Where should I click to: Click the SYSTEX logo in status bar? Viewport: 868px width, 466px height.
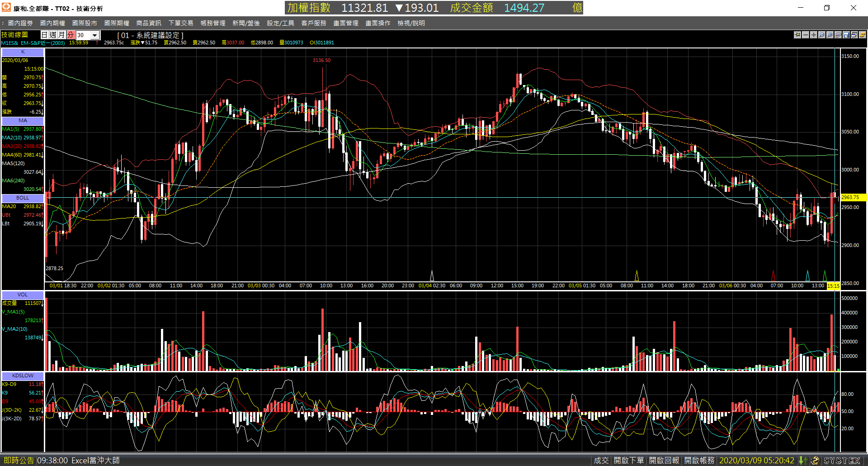842,461
